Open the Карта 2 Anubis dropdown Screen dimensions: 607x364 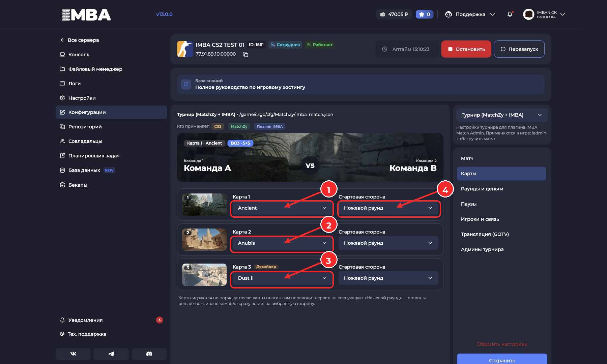tap(282, 243)
